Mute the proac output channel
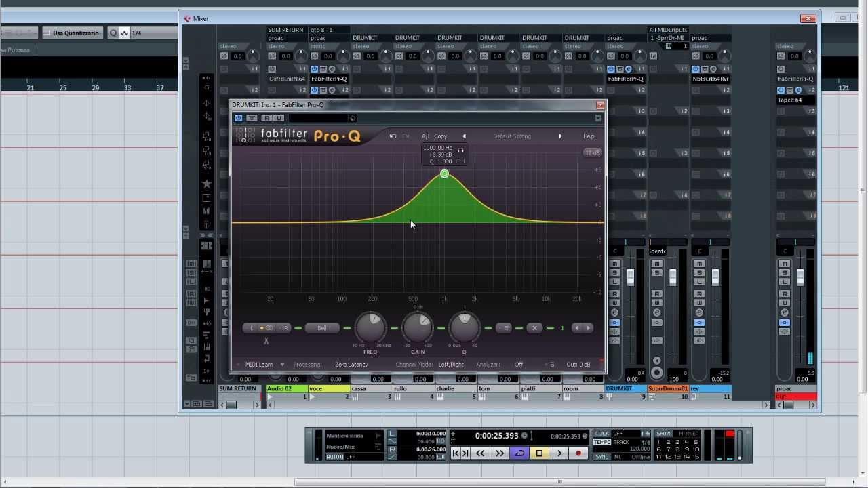 (x=785, y=264)
